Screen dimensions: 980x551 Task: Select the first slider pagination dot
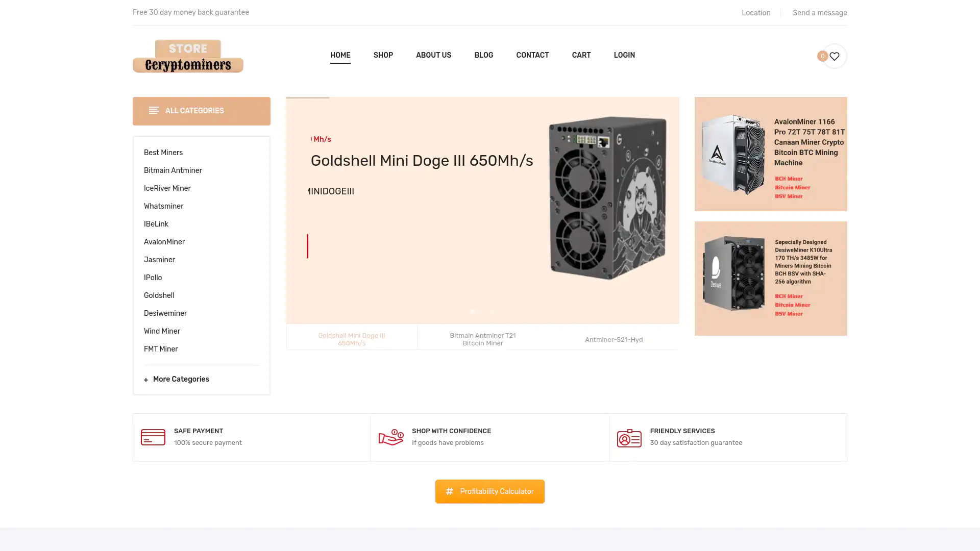473,311
